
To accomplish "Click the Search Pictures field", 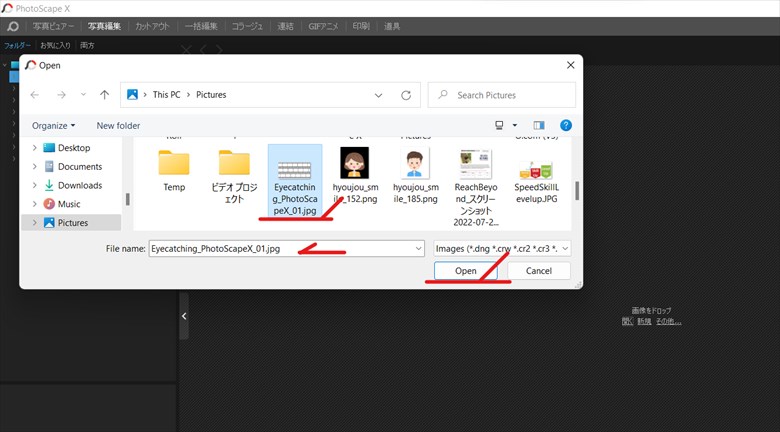I will click(501, 95).
